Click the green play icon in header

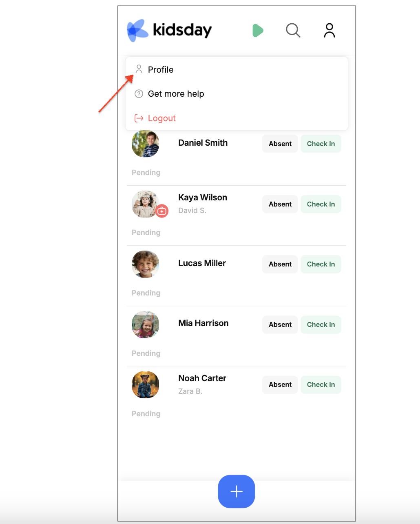[x=258, y=31]
